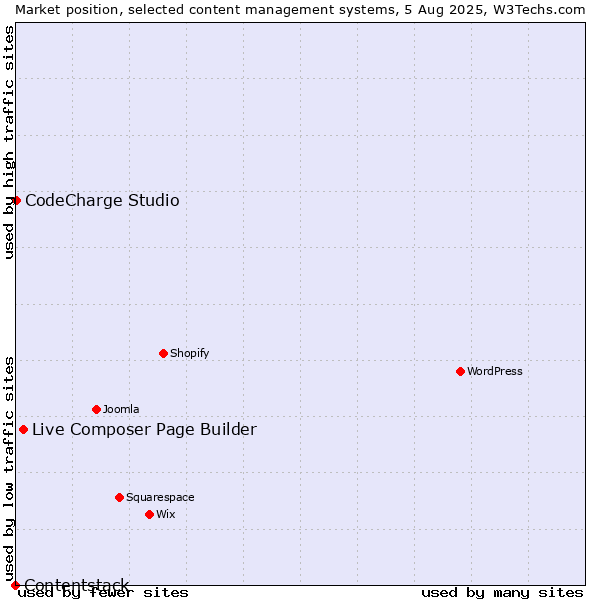The image size is (600, 600).
Task: Click 'used by low traffic sites' axis label
Action: (9, 469)
